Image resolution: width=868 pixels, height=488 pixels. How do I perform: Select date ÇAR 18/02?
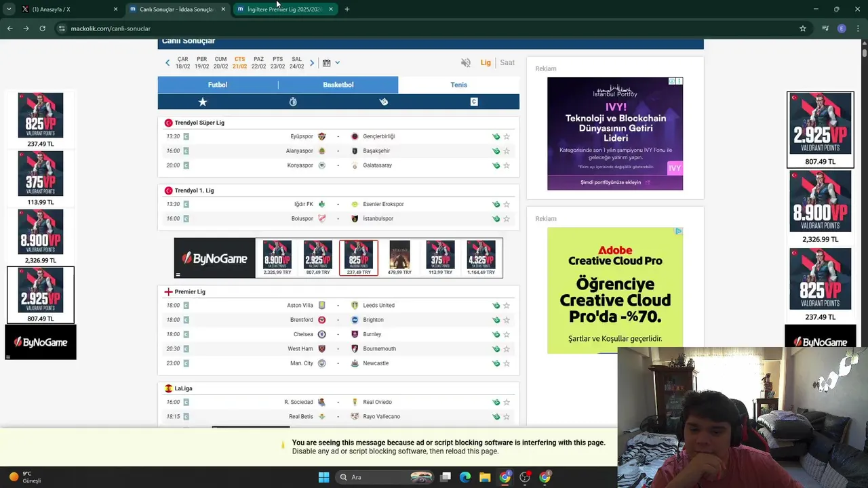pyautogui.click(x=183, y=63)
